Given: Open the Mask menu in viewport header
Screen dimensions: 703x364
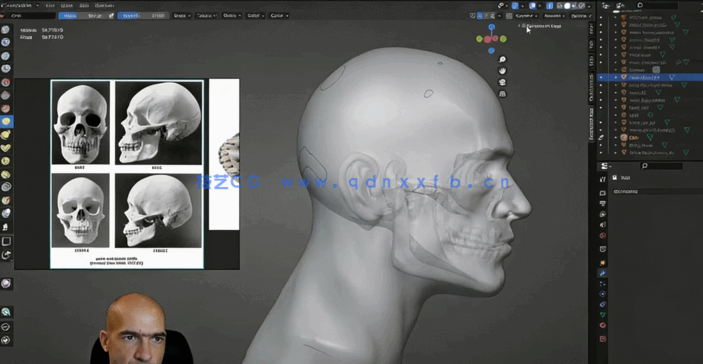Looking at the screenshot, I should (84, 5).
